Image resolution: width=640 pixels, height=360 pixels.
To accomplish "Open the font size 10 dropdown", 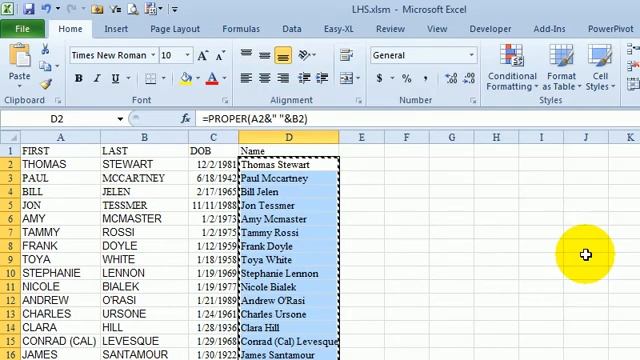I will click(187, 55).
